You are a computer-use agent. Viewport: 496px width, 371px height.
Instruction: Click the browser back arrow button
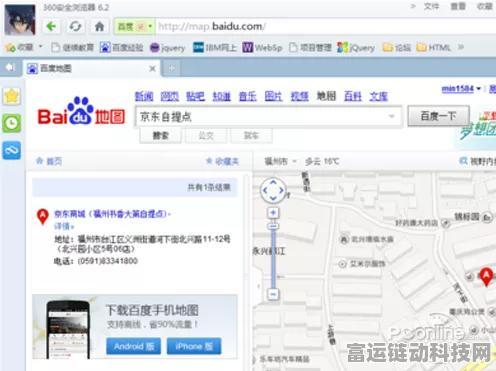pos(51,26)
